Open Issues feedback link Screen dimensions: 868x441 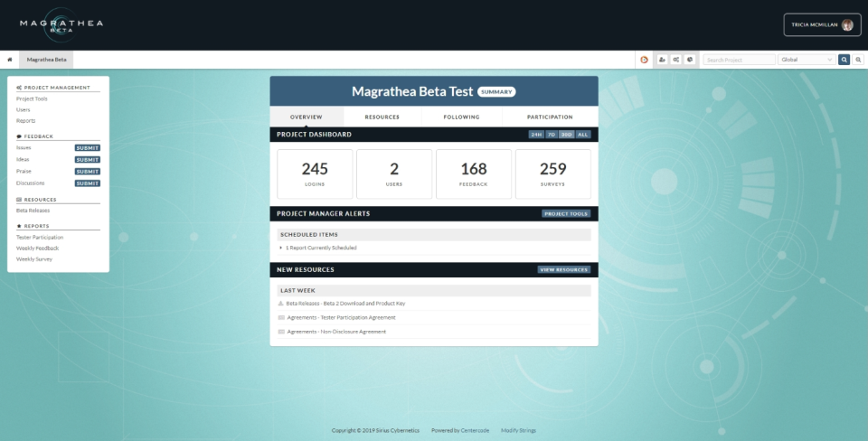tap(24, 147)
